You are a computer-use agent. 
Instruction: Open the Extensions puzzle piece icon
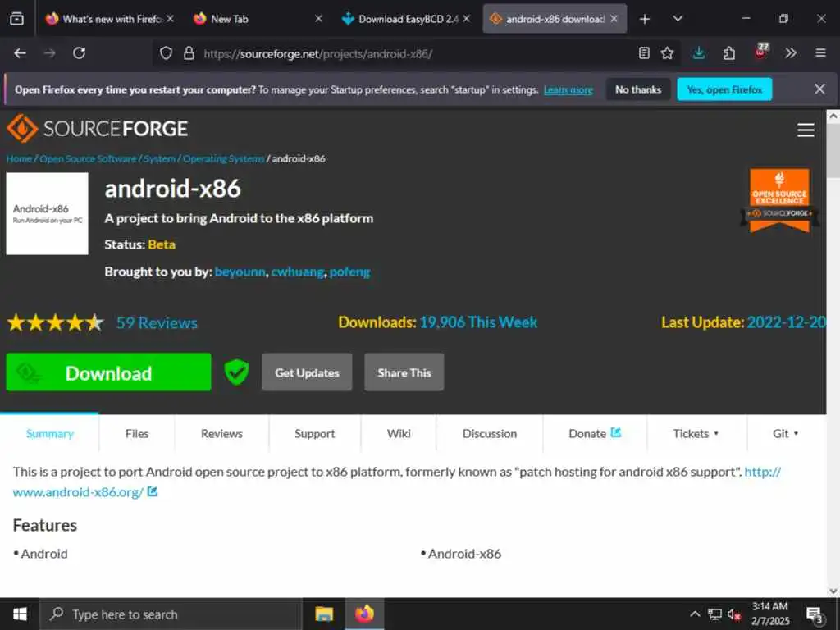point(729,53)
